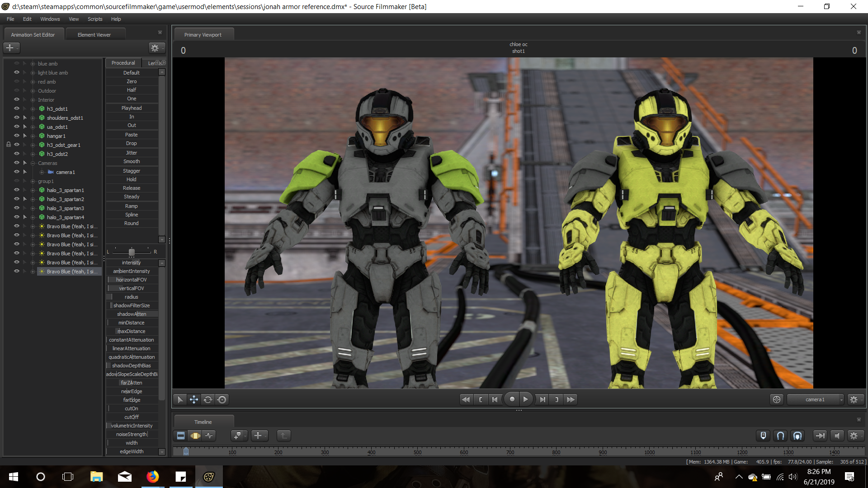Activate the move manipulator tool
The width and height of the screenshot is (868, 488).
point(194,399)
